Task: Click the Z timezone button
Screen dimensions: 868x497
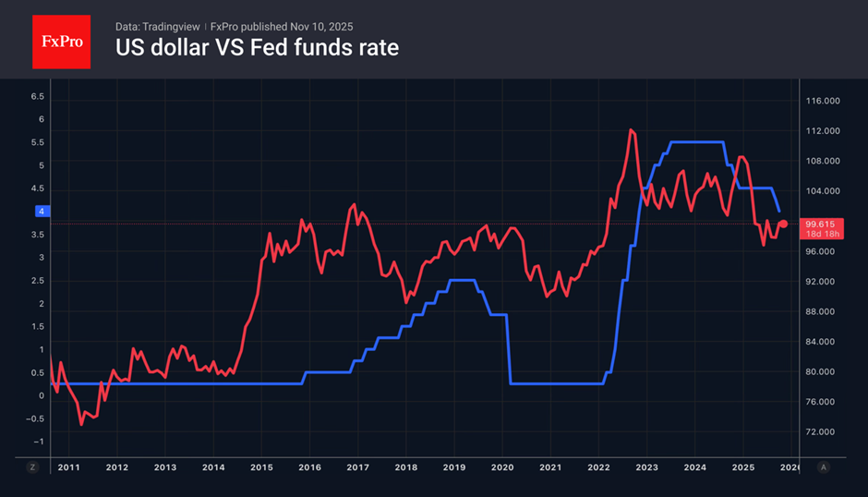Action: click(x=32, y=467)
